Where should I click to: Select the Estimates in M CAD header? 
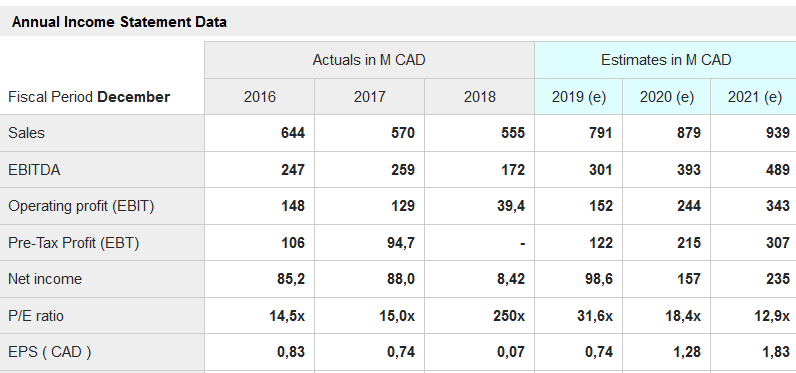click(x=666, y=60)
